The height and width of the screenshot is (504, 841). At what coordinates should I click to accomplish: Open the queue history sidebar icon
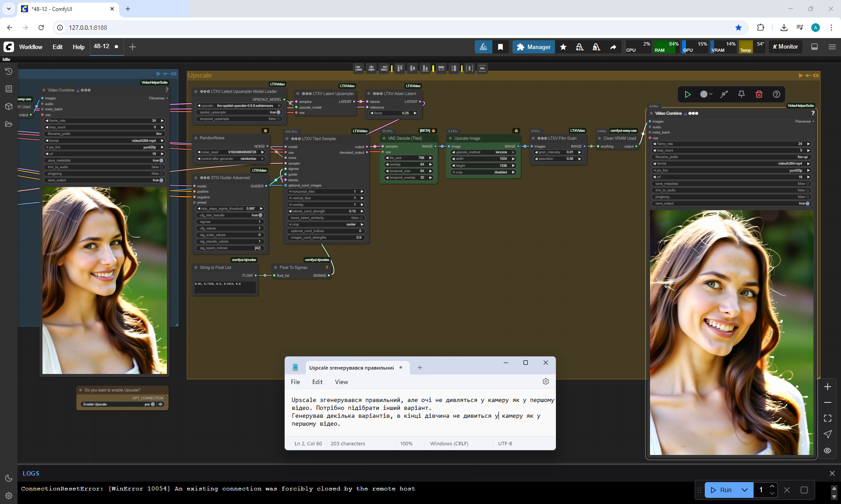coord(8,71)
